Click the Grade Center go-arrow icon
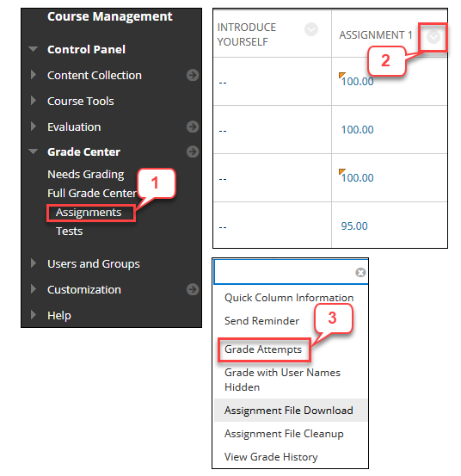 pos(193,151)
